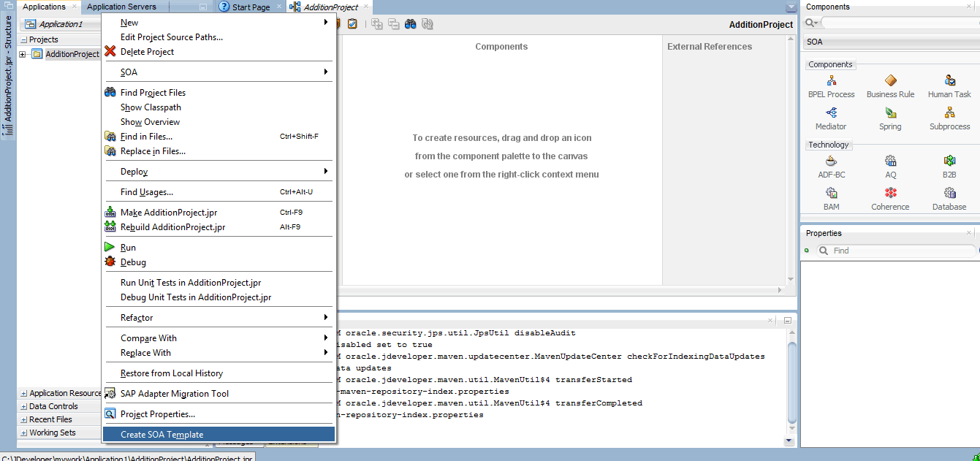980x461 pixels.
Task: Choose Edit Project Source Paths
Action: (219, 37)
